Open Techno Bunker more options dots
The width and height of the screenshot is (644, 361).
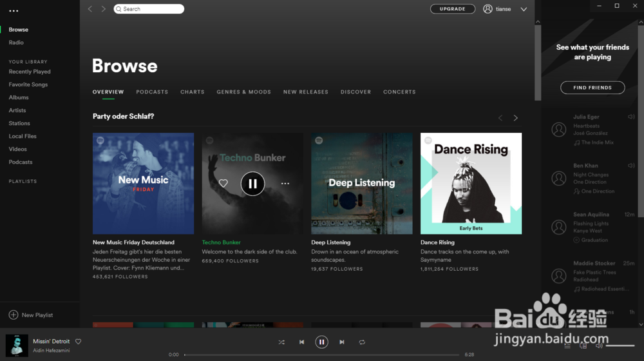pyautogui.click(x=285, y=183)
